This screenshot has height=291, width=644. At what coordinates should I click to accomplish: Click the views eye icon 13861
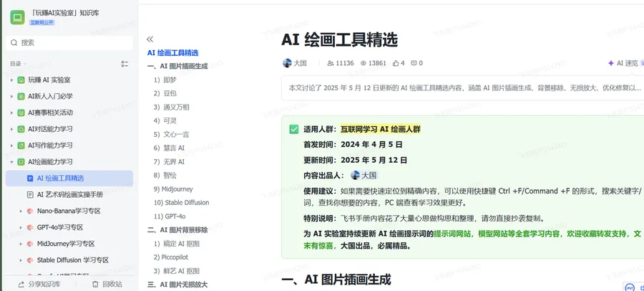(363, 63)
